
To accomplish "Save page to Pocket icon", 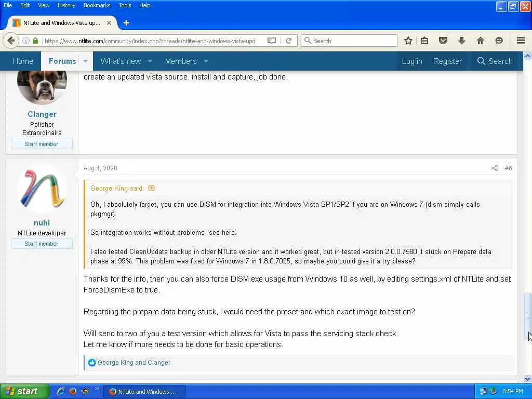I will (443, 41).
